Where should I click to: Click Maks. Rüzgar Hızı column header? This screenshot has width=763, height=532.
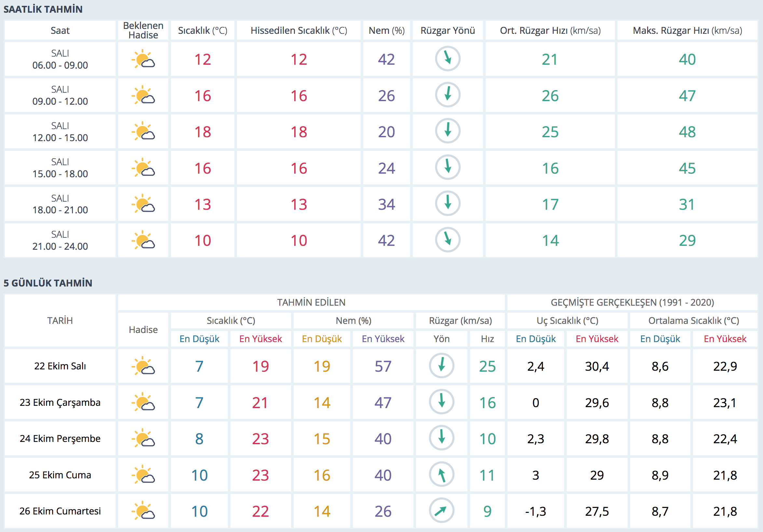pyautogui.click(x=687, y=31)
